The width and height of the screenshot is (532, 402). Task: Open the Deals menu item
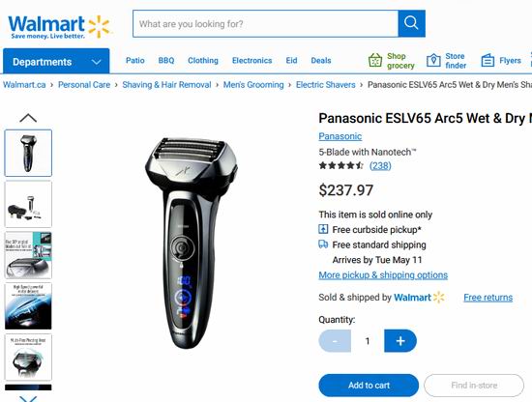[x=320, y=60]
